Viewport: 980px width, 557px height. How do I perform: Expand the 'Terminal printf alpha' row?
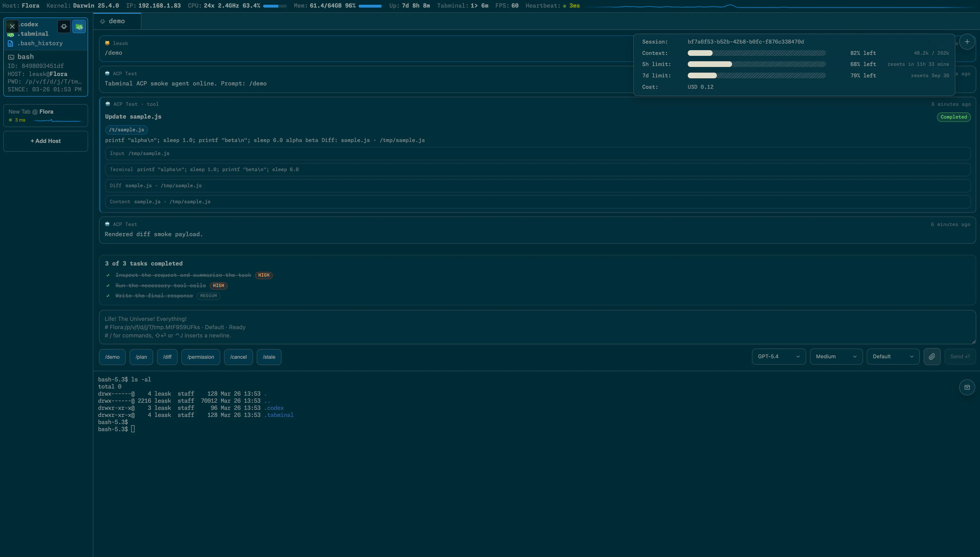point(538,169)
